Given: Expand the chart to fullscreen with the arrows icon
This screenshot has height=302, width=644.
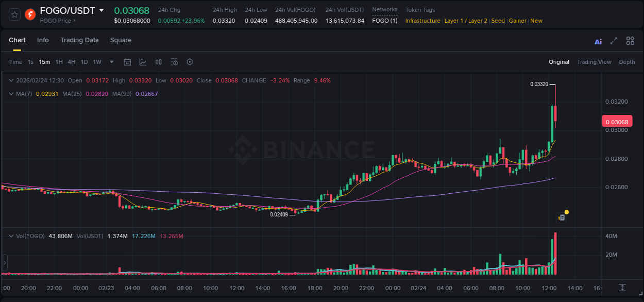Looking at the screenshot, I should click(614, 41).
